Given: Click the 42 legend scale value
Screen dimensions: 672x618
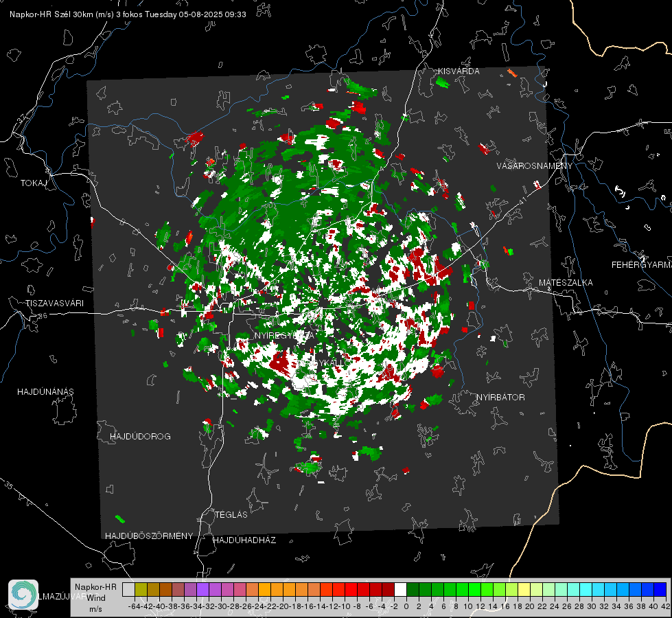Looking at the screenshot, I should [665, 606].
